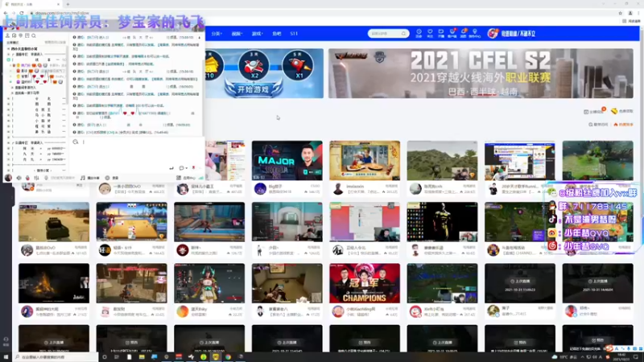Open the creator center icon in the header
The image size is (644, 362).
pos(474,33)
